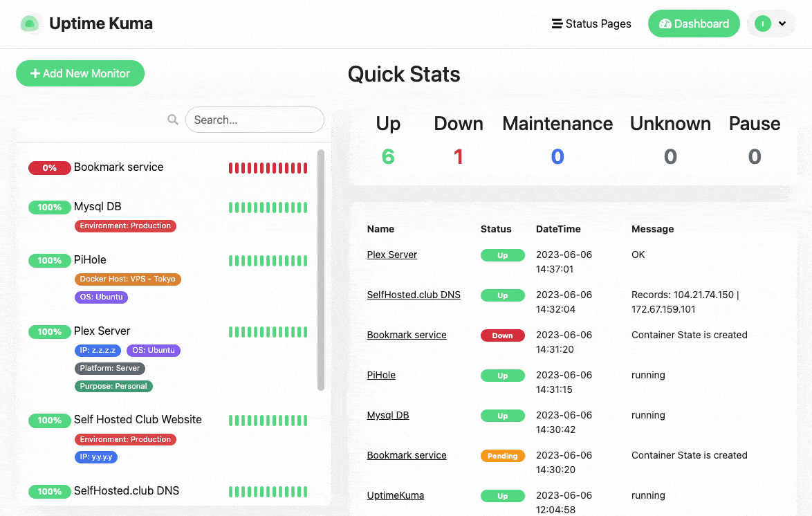Click IP: z.z.z.z tag

coord(98,350)
